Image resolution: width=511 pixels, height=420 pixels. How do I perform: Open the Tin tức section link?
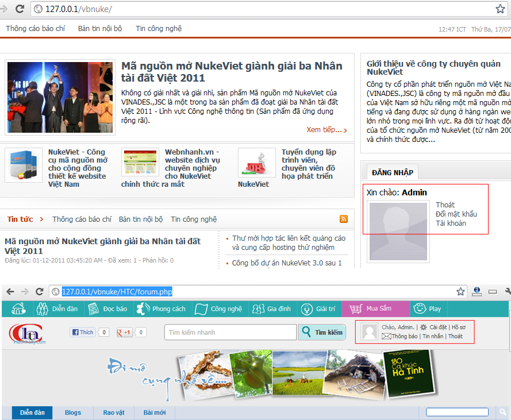pos(20,219)
